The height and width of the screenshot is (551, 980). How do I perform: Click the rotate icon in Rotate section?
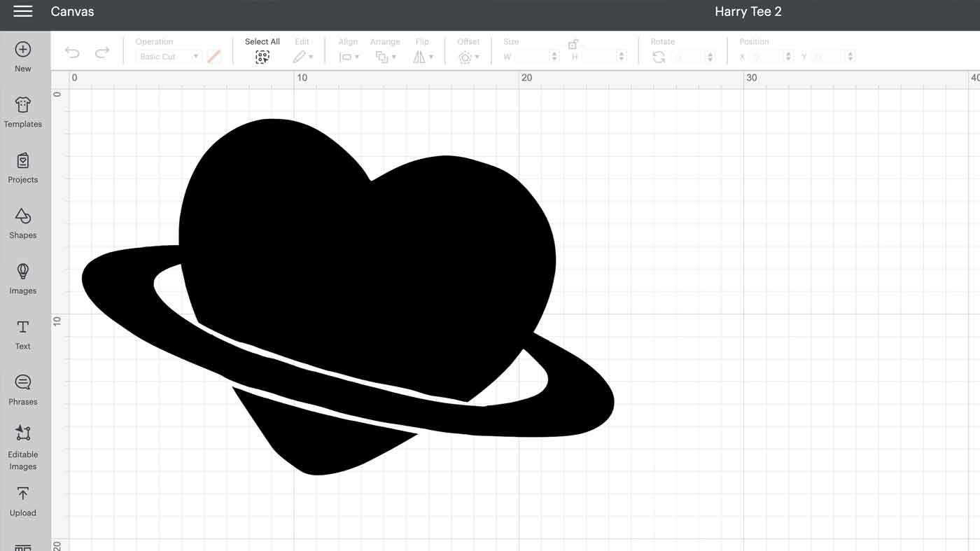[659, 57]
